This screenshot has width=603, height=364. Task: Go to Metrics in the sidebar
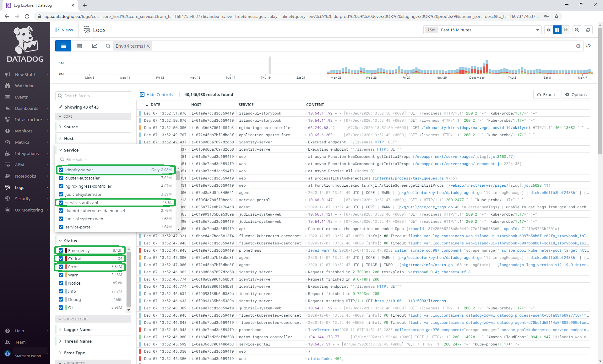point(22,142)
